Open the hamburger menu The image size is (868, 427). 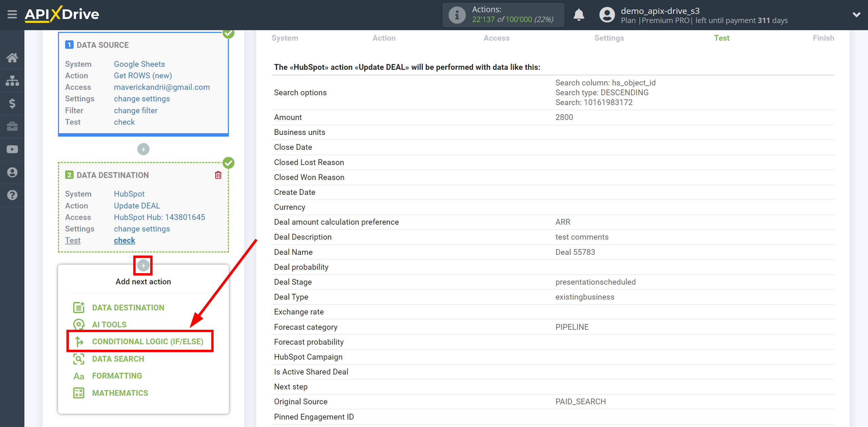click(x=12, y=15)
